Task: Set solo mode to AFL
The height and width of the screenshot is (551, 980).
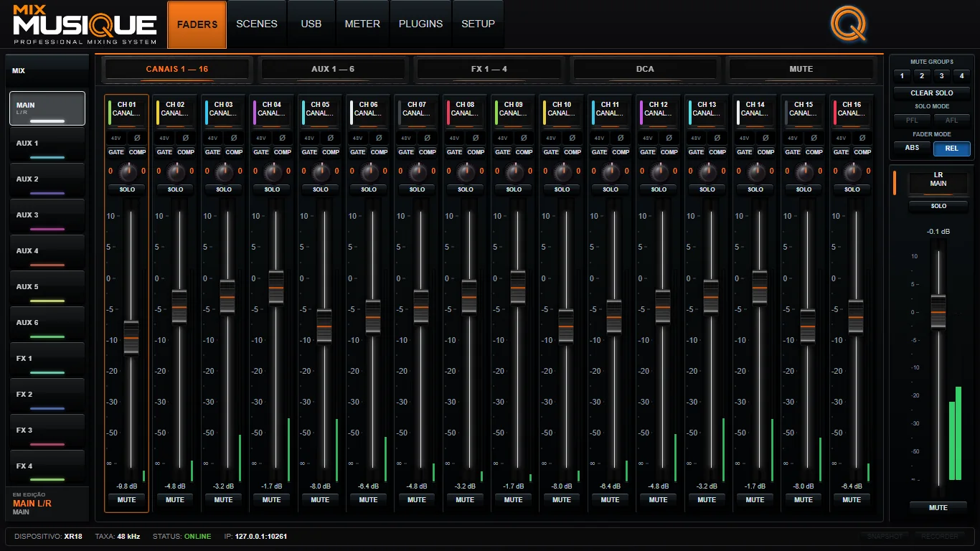Action: [x=951, y=121]
